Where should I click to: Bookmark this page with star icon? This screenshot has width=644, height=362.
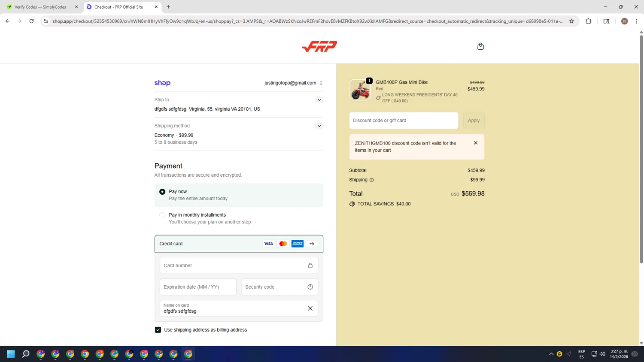(571, 21)
